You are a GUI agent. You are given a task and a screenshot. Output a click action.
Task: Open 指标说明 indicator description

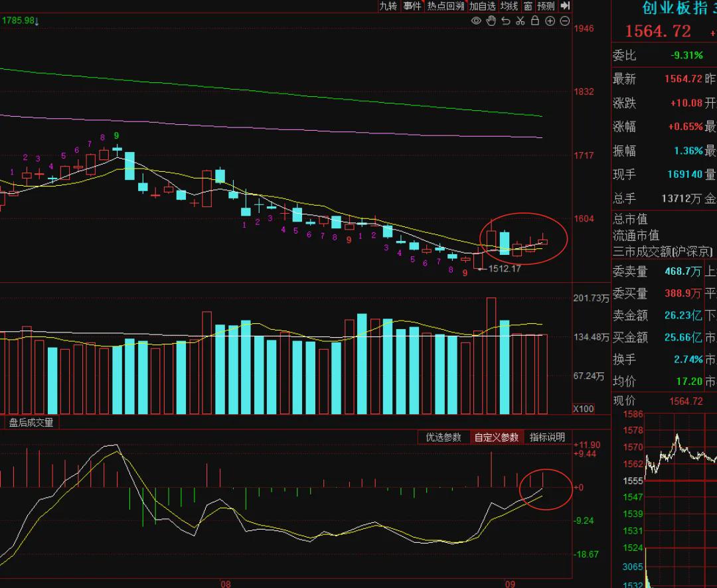point(547,437)
